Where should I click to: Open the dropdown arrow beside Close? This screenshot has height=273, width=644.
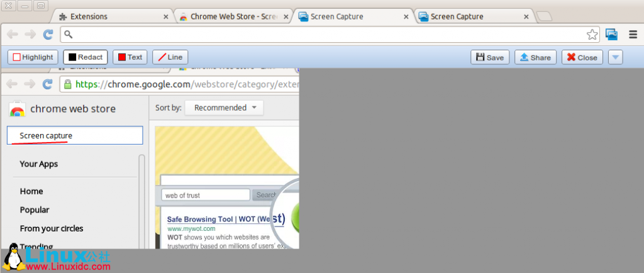(x=615, y=57)
